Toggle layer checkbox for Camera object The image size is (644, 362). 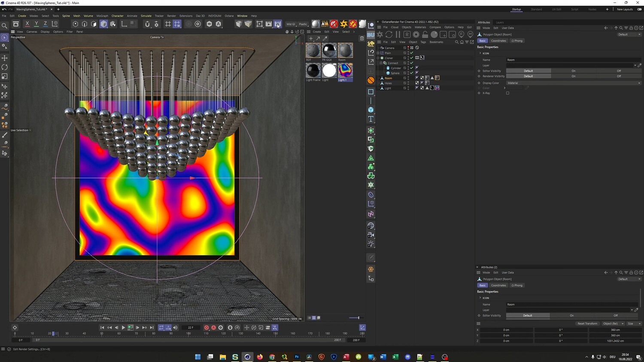404,48
